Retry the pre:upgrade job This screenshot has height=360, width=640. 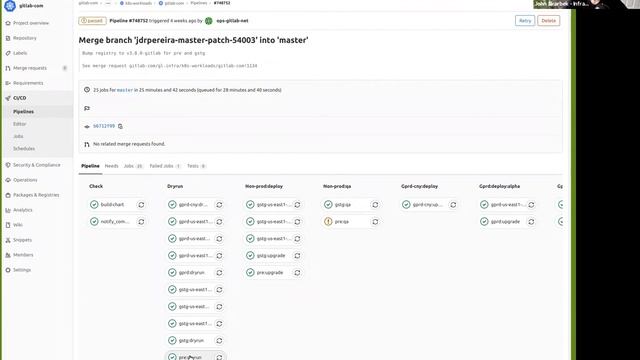(297, 272)
